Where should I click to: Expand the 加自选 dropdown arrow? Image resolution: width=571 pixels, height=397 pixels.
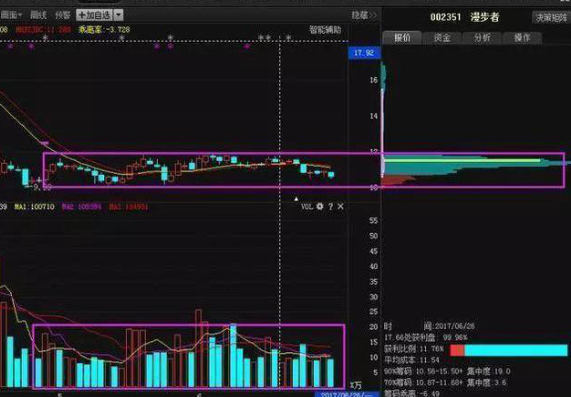coord(119,15)
